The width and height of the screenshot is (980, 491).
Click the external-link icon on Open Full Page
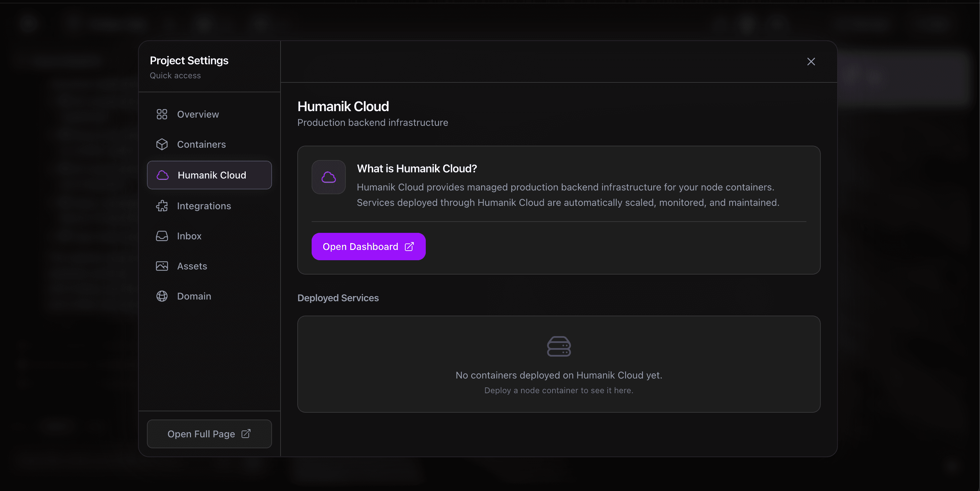tap(246, 434)
